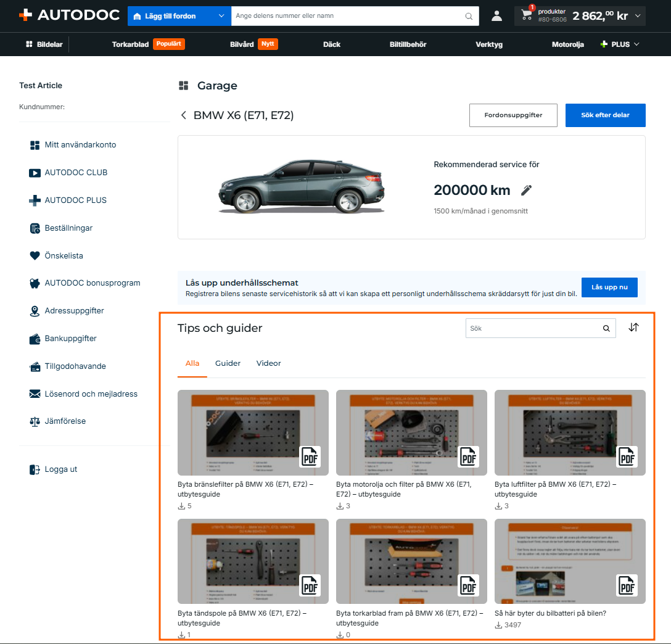Open Beställningar in the sidebar
This screenshot has width=671, height=644.
pos(68,228)
